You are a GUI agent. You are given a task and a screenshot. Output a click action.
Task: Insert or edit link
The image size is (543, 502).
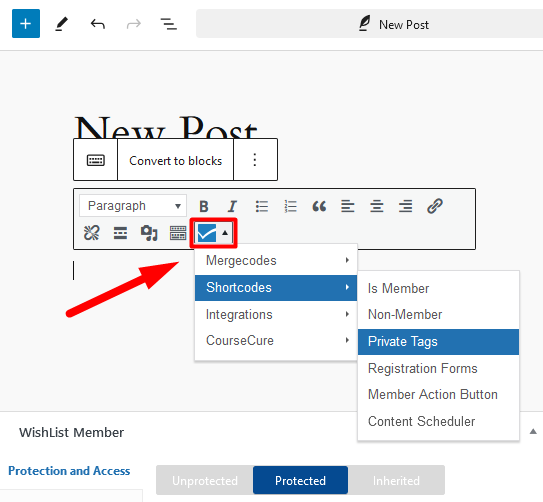coord(435,206)
